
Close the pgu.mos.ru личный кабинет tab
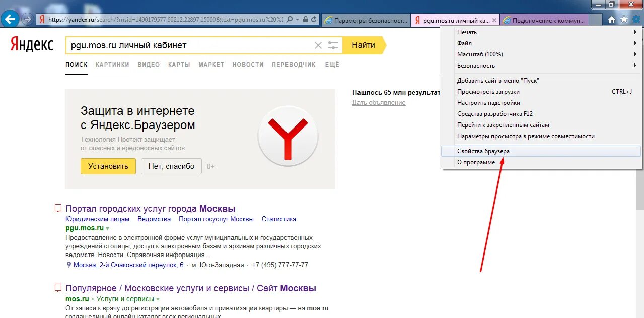494,21
